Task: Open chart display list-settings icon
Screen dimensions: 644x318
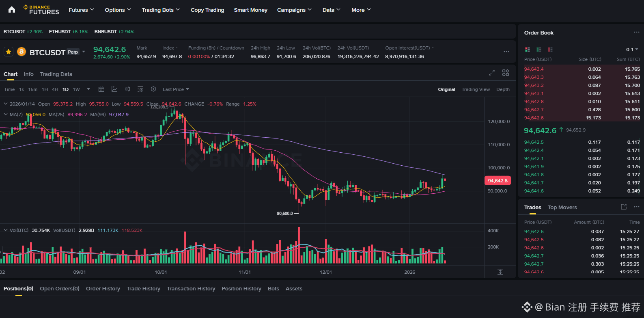Action: click(x=140, y=89)
